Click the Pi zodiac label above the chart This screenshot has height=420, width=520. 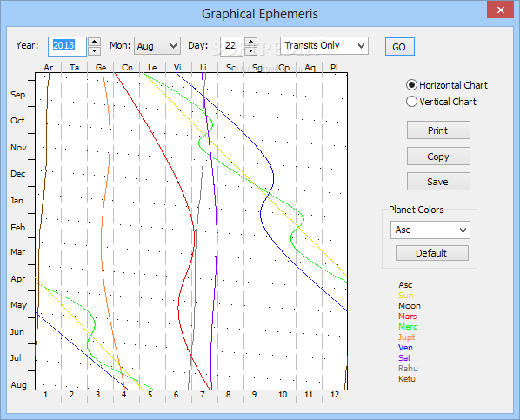pos(334,67)
